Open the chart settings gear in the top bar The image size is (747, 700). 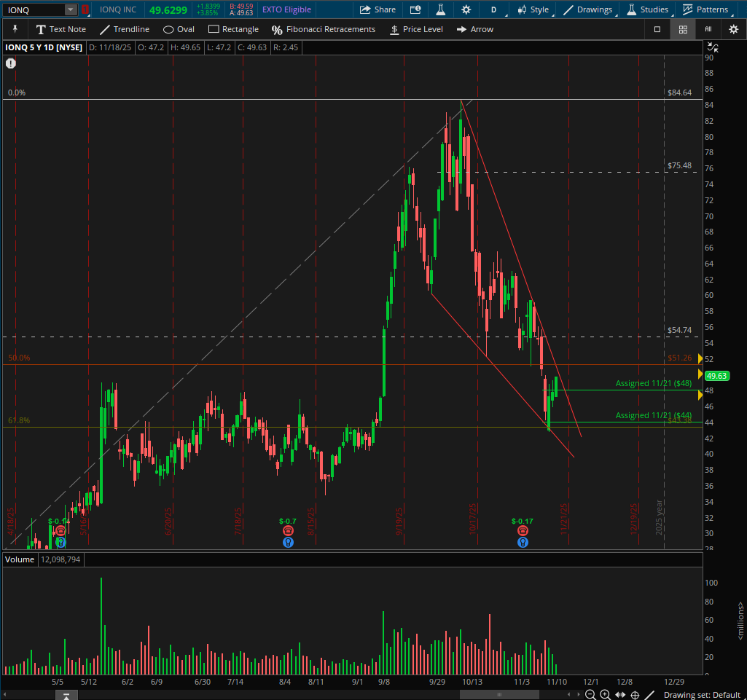click(465, 10)
